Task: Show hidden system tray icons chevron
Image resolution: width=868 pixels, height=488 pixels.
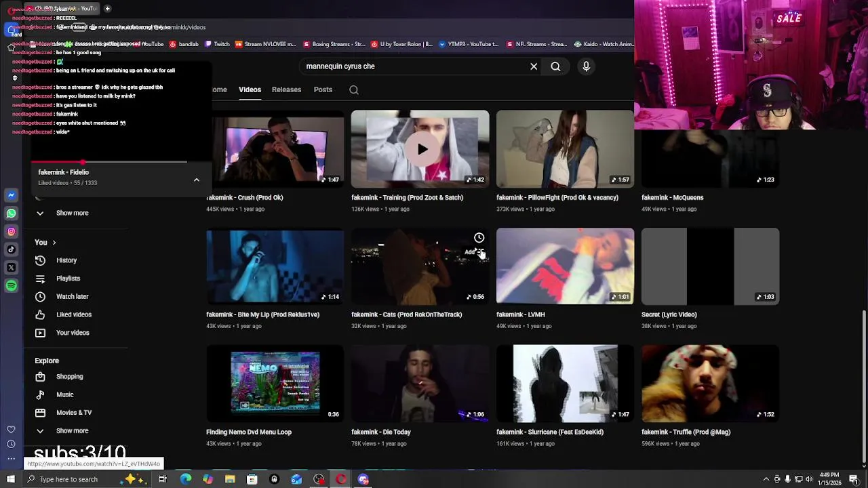Action: pos(766,479)
